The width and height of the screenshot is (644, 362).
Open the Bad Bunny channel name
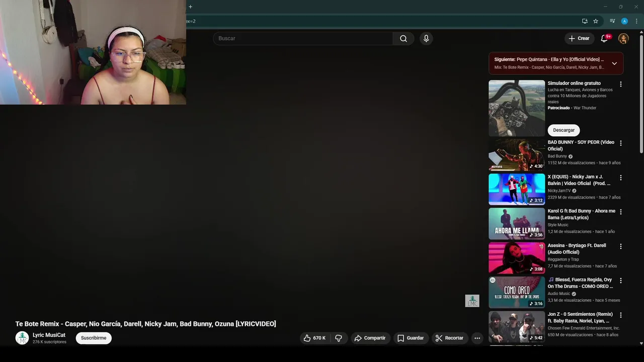[x=557, y=156]
